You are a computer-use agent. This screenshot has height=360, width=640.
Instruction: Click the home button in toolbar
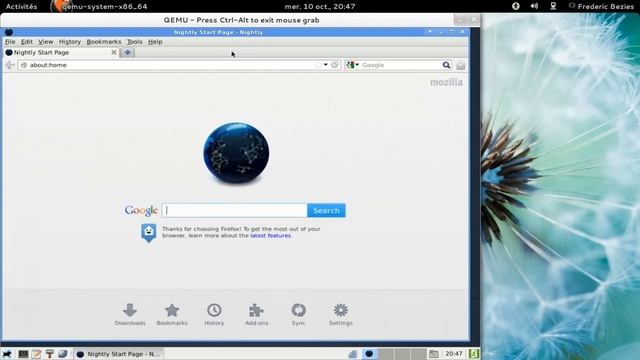(x=461, y=65)
